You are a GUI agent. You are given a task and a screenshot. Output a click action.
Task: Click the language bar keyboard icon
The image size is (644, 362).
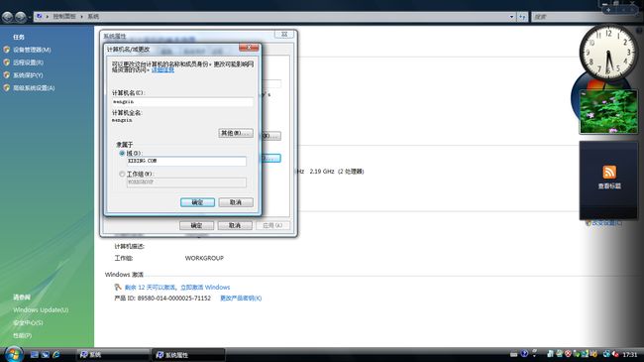pos(513,354)
